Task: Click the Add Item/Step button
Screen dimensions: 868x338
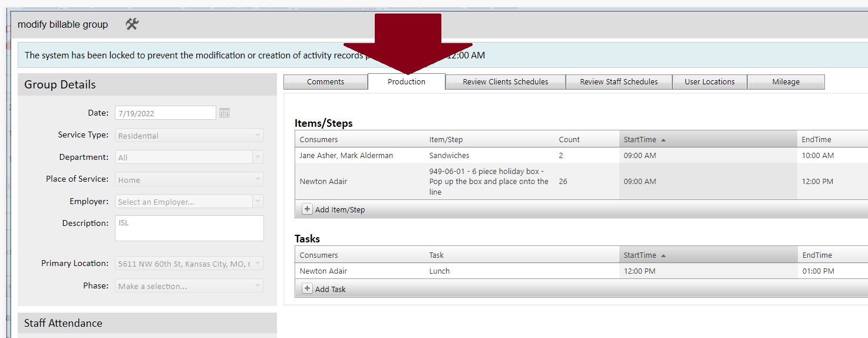Action: pos(334,209)
